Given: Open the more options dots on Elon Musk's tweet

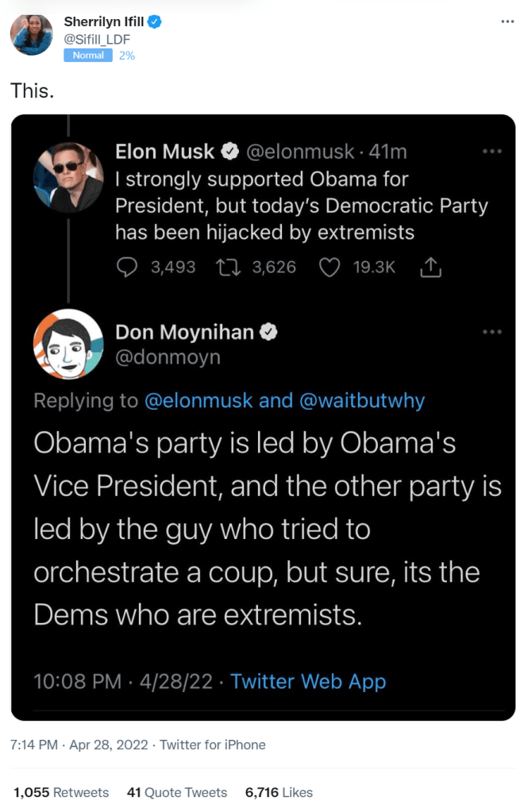Looking at the screenshot, I should (492, 151).
